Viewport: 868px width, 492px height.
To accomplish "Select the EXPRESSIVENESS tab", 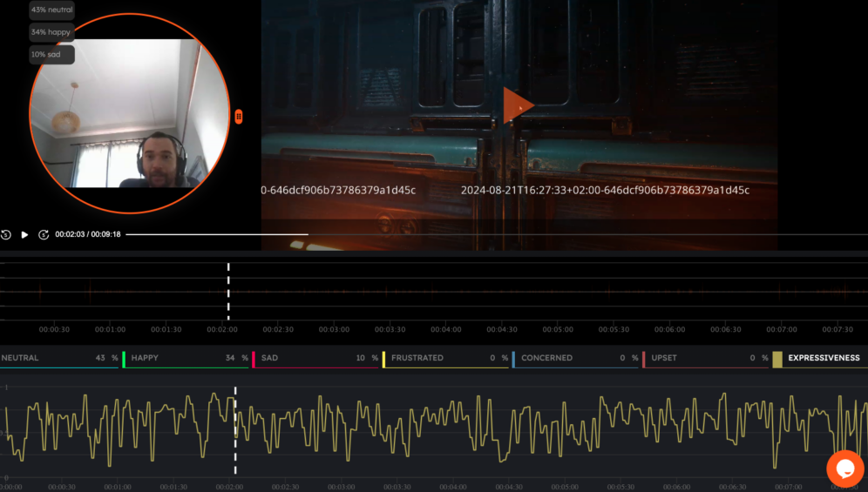I will (x=820, y=358).
